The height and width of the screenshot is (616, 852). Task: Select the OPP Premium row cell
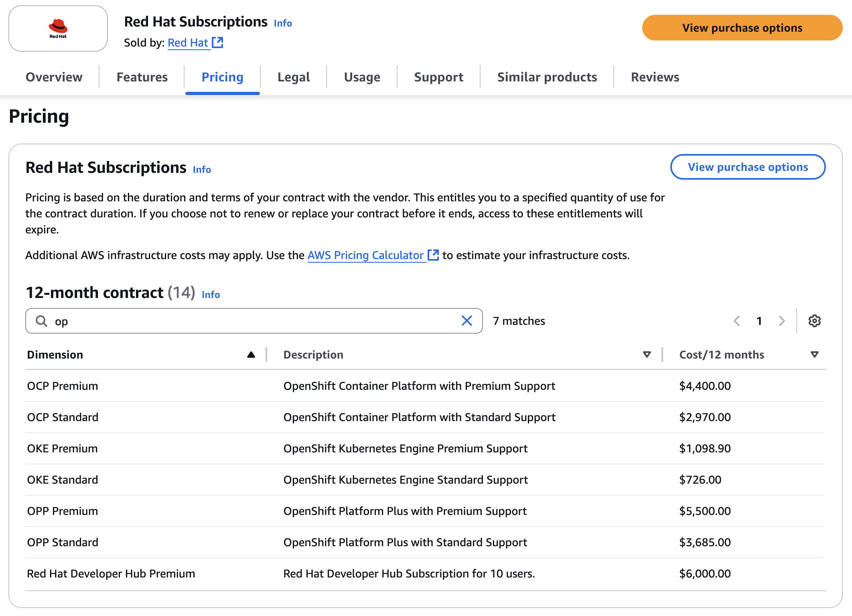pyautogui.click(x=63, y=511)
